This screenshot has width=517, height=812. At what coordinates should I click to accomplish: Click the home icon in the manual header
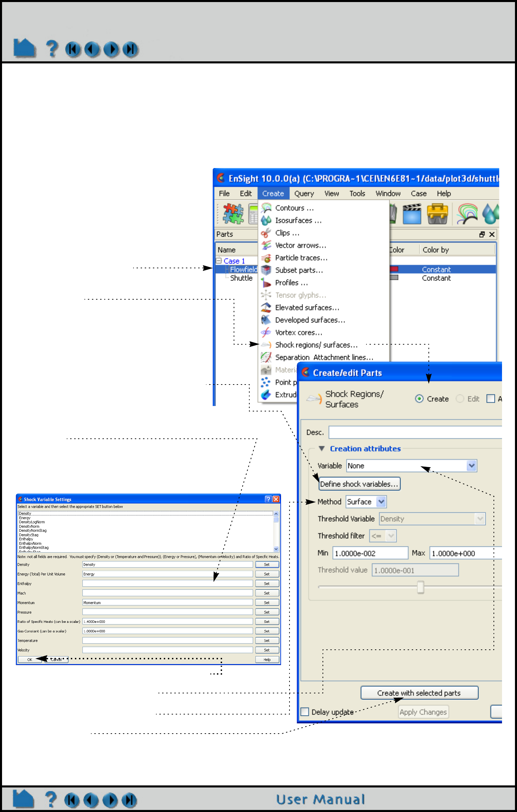[24, 48]
